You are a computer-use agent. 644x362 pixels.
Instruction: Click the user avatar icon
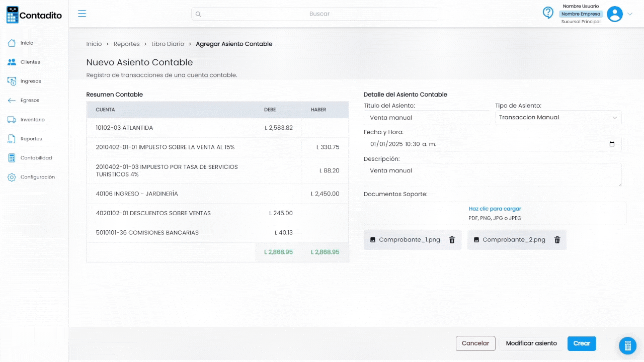pyautogui.click(x=615, y=14)
